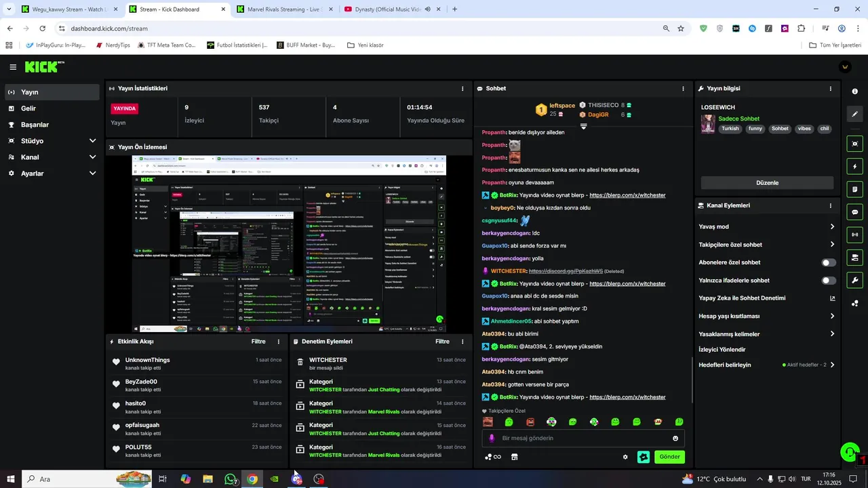This screenshot has width=868, height=488.
Task: Toggle Abonelere özel sohbet switch
Action: (829, 262)
